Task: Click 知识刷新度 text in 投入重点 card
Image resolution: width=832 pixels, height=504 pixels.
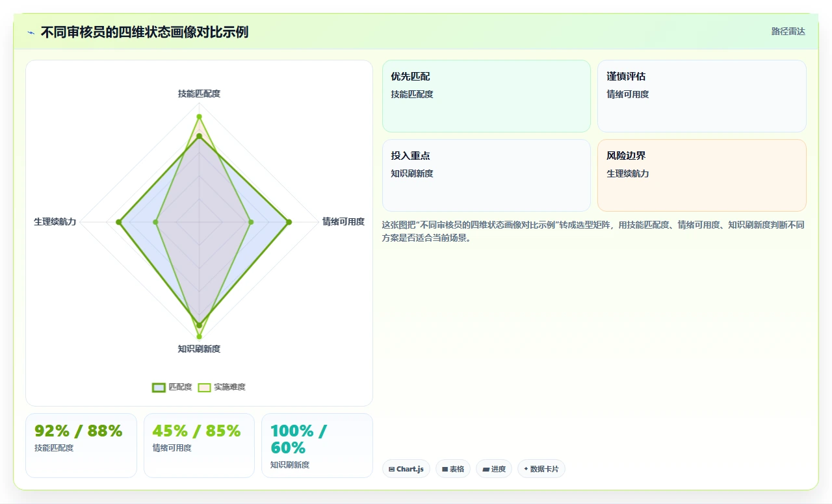Action: coord(412,173)
